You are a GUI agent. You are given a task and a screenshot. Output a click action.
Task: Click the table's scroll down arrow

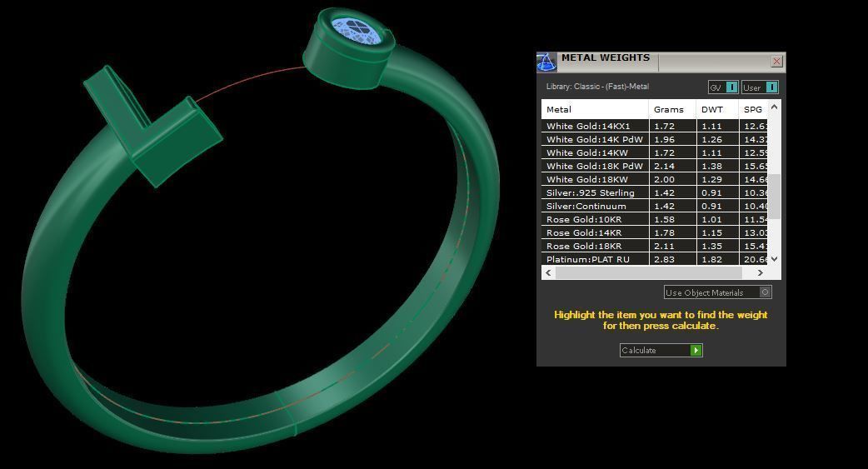pos(775,258)
